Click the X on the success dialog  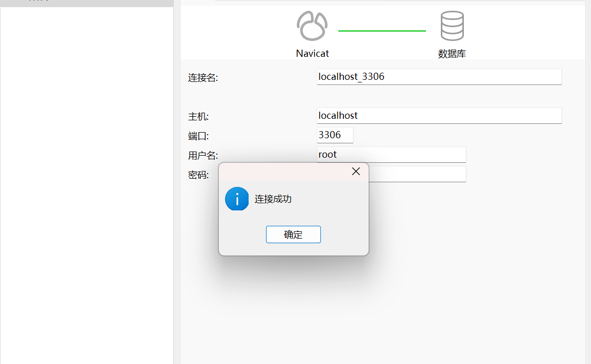pyautogui.click(x=356, y=171)
